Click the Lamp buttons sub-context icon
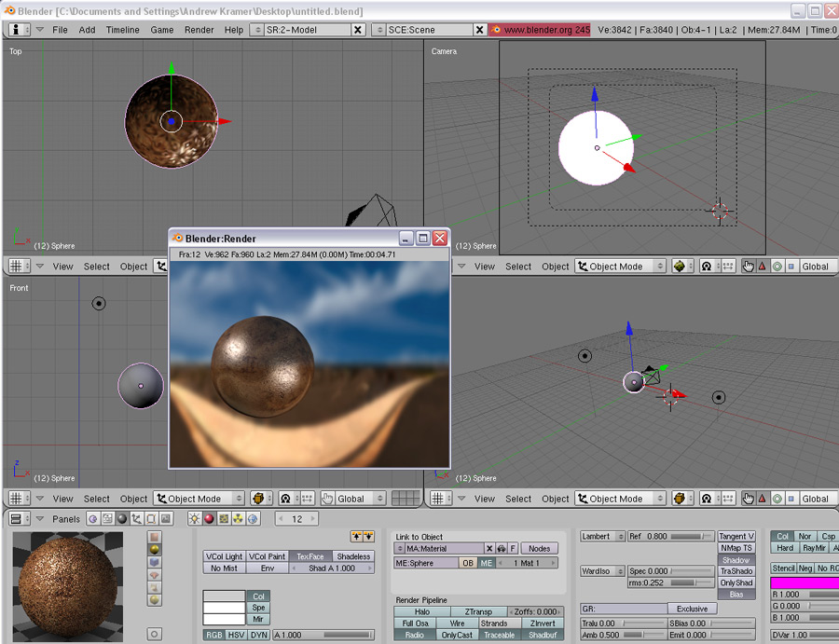The image size is (839, 644). point(194,518)
